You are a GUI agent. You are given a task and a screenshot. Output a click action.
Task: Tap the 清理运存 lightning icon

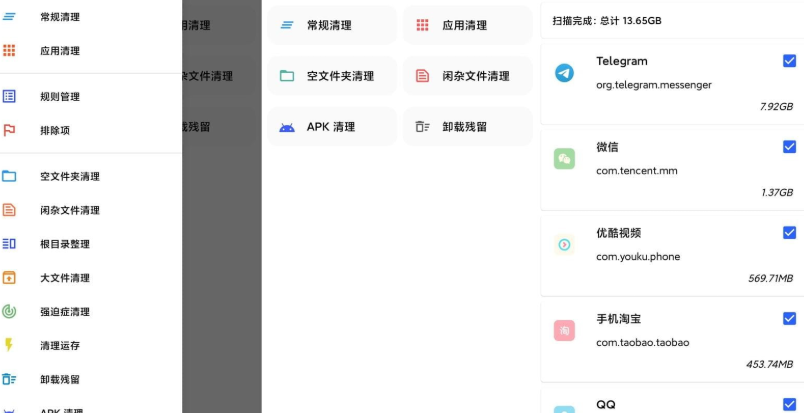pyautogui.click(x=8, y=345)
